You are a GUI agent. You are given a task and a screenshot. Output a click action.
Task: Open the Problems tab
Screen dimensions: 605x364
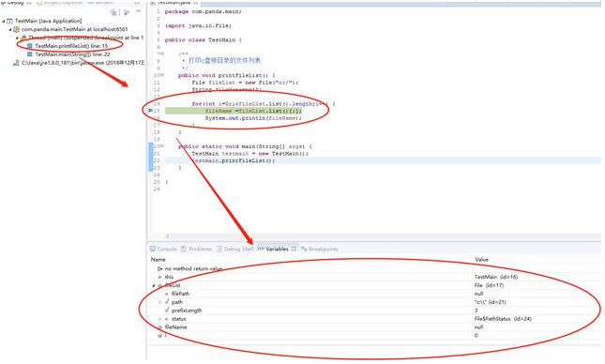196,249
